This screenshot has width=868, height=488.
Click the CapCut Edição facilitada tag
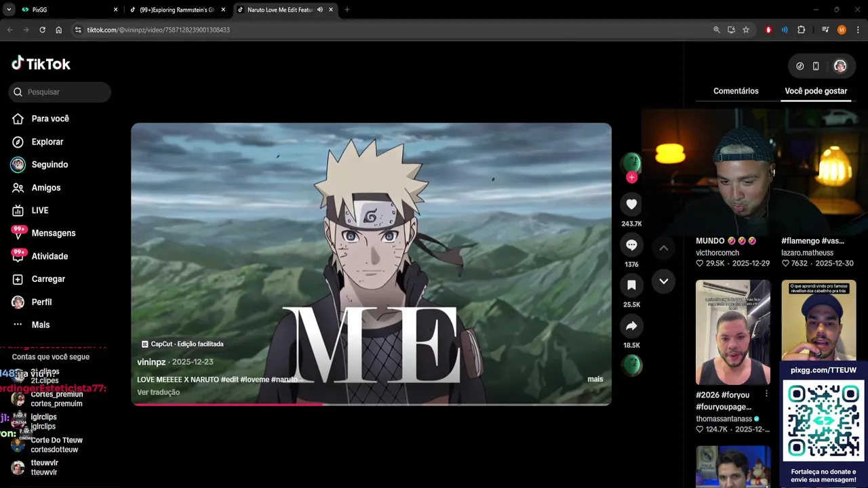click(182, 344)
